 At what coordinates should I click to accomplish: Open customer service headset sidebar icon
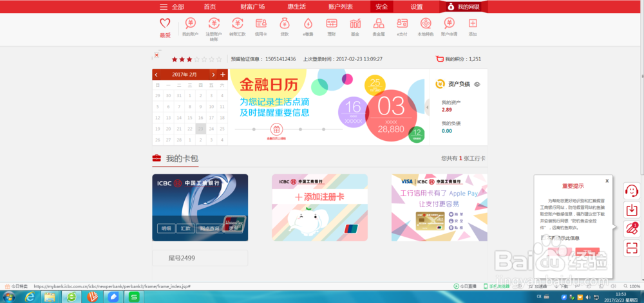(632, 190)
